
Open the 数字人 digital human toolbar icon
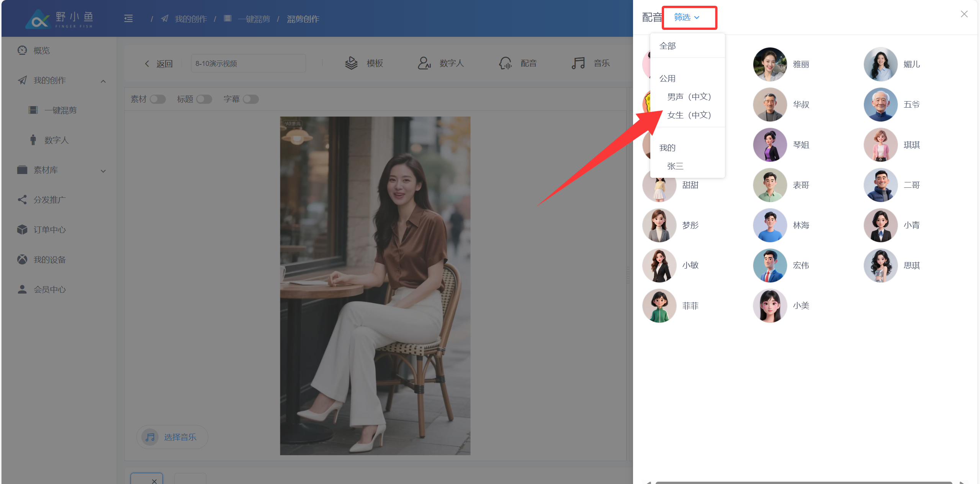pos(424,63)
